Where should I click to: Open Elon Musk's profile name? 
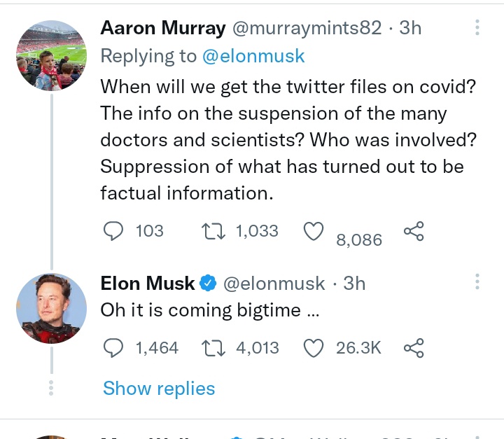148,283
